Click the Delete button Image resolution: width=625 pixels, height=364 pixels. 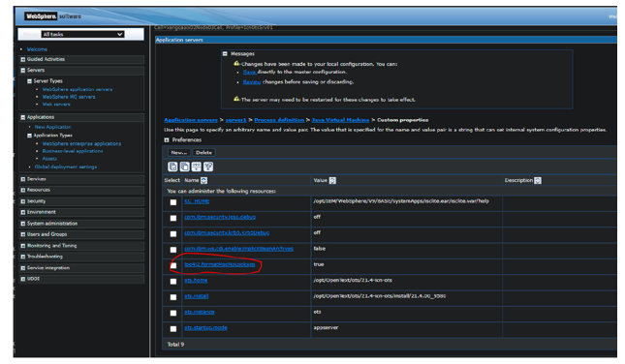click(203, 153)
